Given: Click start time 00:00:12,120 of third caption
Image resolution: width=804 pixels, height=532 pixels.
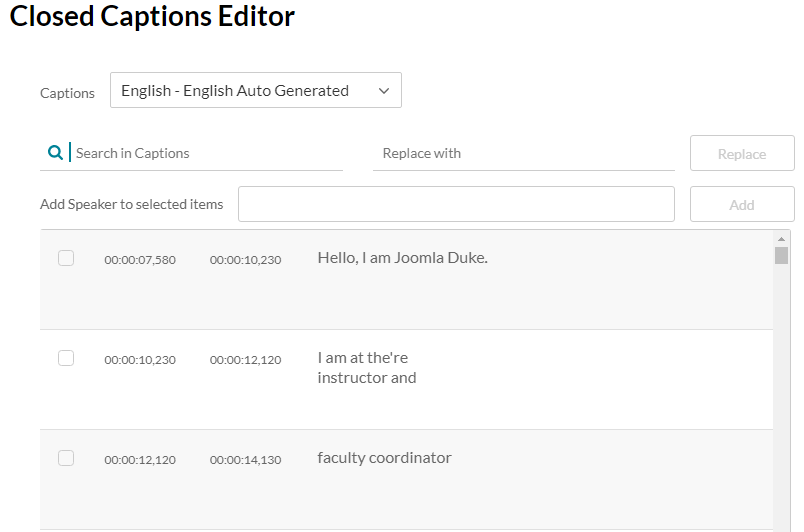Looking at the screenshot, I should pos(140,460).
